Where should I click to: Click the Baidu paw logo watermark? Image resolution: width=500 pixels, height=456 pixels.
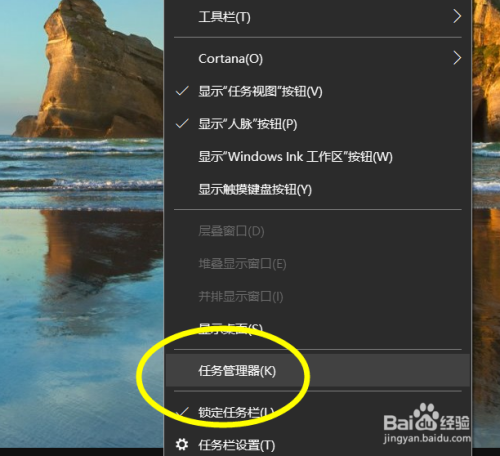click(425, 417)
